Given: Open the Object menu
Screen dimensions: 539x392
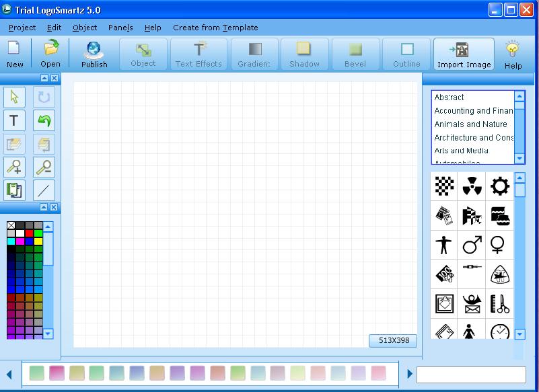Looking at the screenshot, I should coord(85,28).
